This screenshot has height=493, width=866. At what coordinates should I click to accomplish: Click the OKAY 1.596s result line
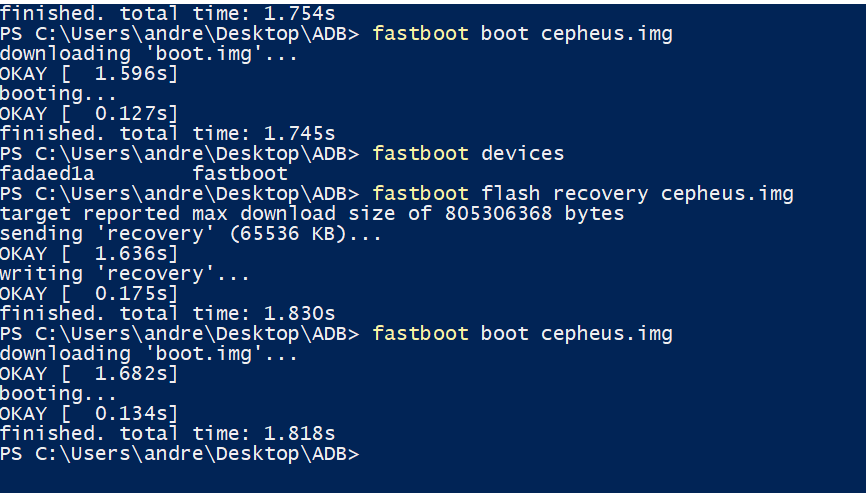[x=89, y=74]
